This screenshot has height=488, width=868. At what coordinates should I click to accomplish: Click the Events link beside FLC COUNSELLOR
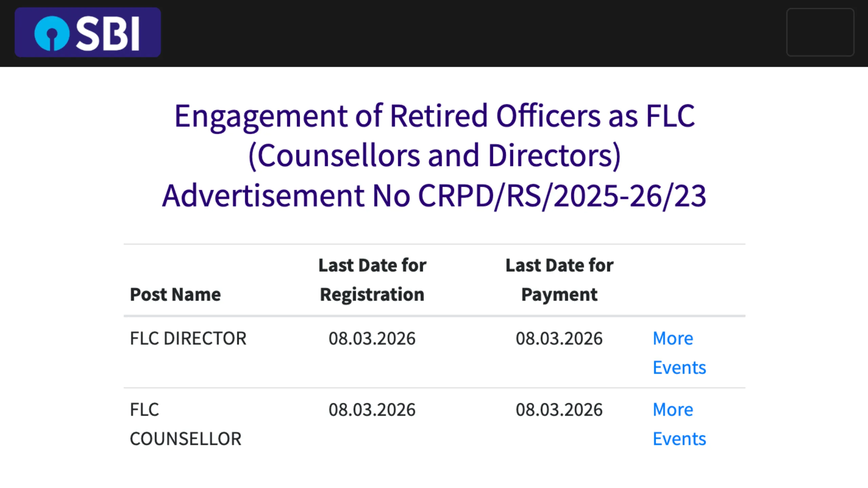click(679, 438)
